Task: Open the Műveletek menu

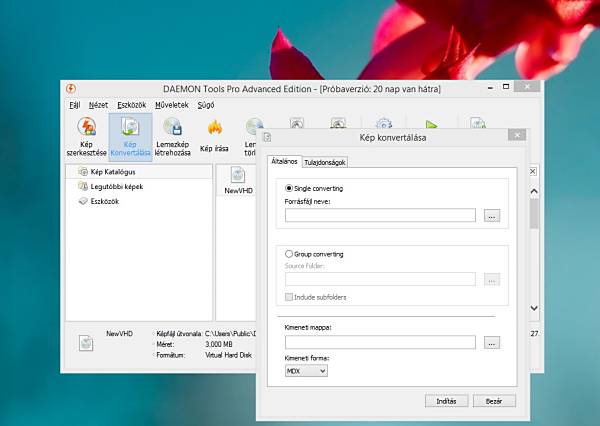Action: click(172, 105)
